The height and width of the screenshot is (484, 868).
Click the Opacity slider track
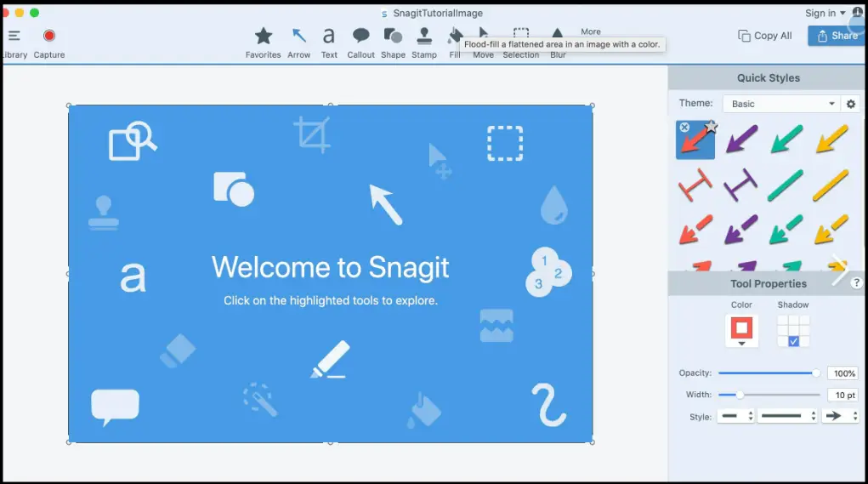[769, 373]
